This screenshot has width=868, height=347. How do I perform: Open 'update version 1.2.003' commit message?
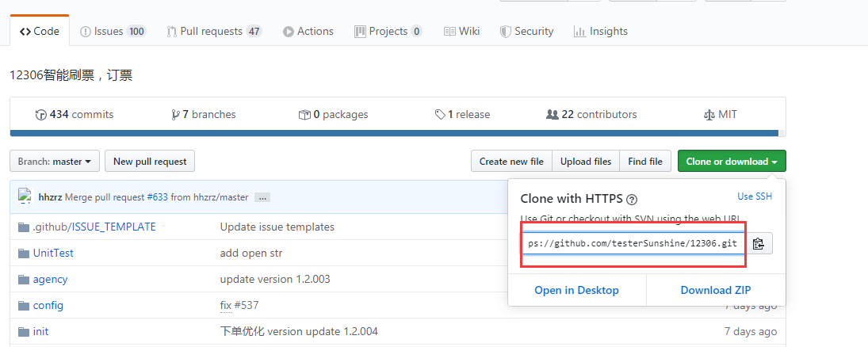275,279
